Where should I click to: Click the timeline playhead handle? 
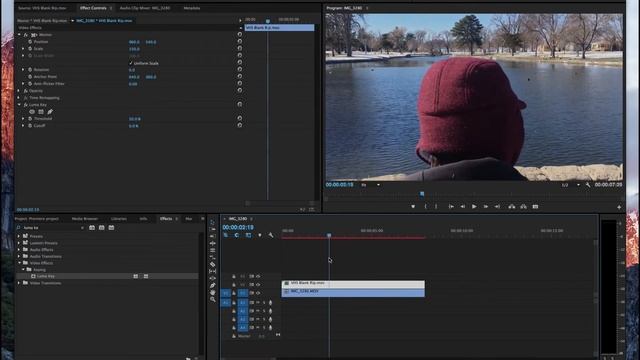pos(329,235)
